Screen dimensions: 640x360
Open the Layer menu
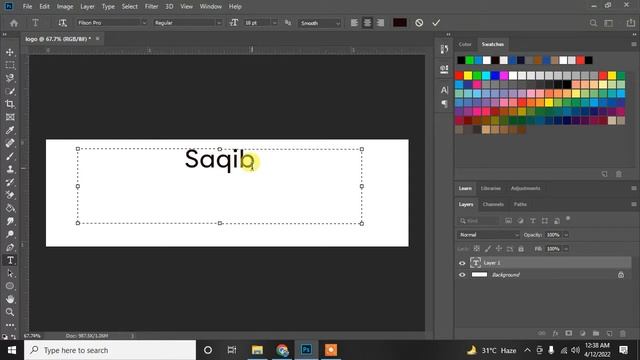click(87, 7)
